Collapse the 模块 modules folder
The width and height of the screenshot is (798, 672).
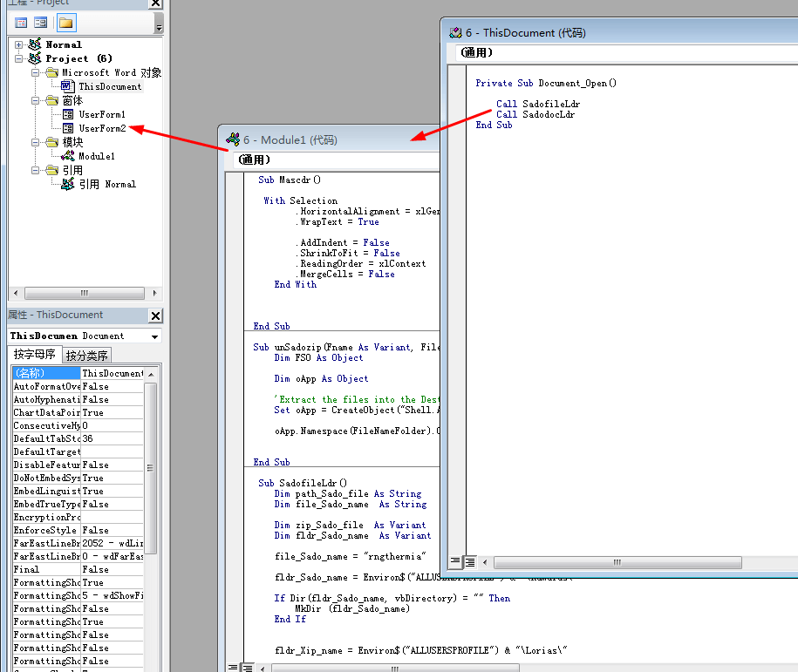tap(35, 142)
